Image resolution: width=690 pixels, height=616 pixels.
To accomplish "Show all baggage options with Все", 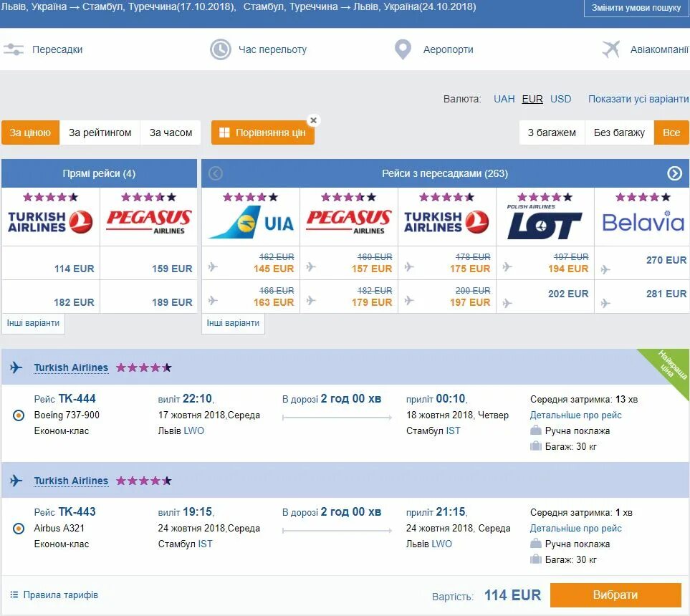I will [671, 133].
